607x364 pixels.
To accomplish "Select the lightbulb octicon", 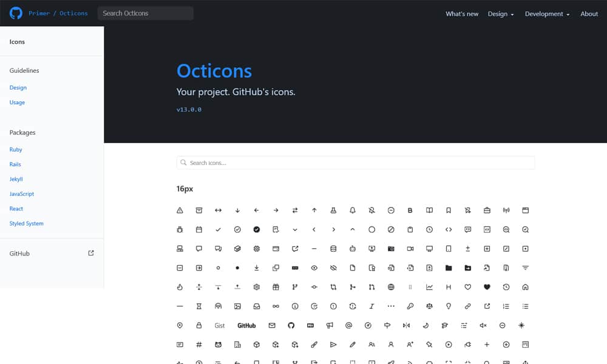I will [448, 306].
